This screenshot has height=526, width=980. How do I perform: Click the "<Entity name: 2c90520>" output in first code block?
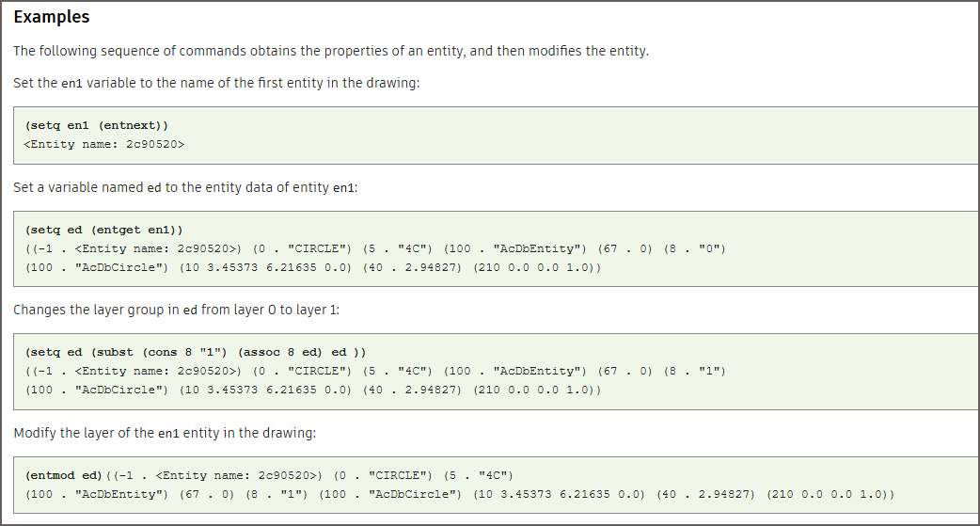(x=104, y=144)
